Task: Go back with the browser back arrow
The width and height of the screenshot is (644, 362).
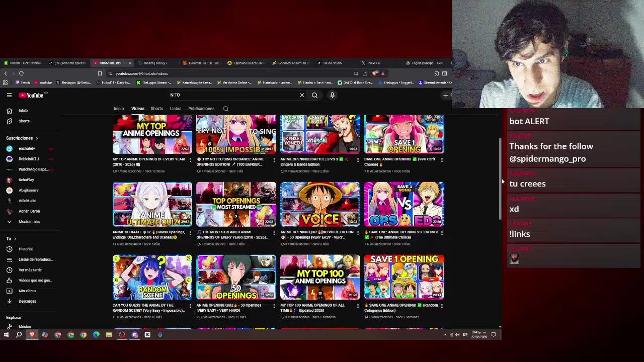Action: coord(6,73)
